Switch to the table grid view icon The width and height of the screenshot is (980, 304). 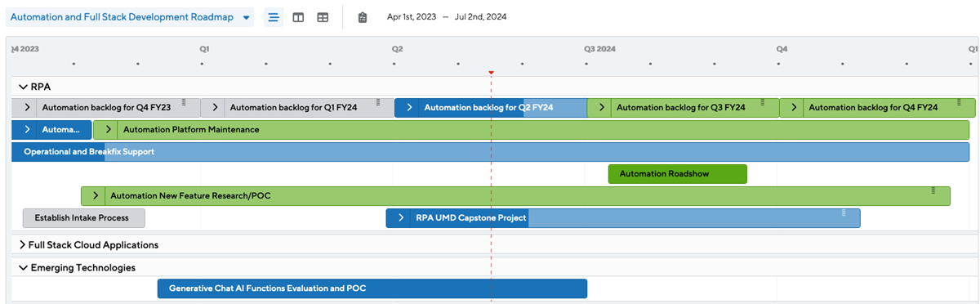[323, 17]
